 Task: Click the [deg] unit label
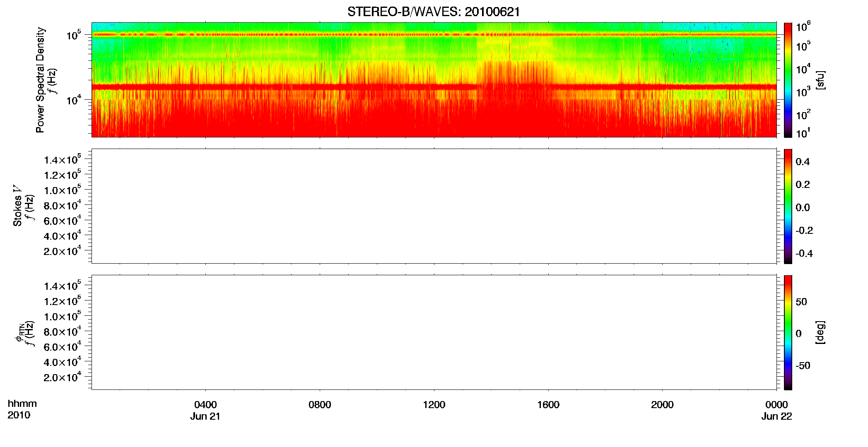(820, 332)
